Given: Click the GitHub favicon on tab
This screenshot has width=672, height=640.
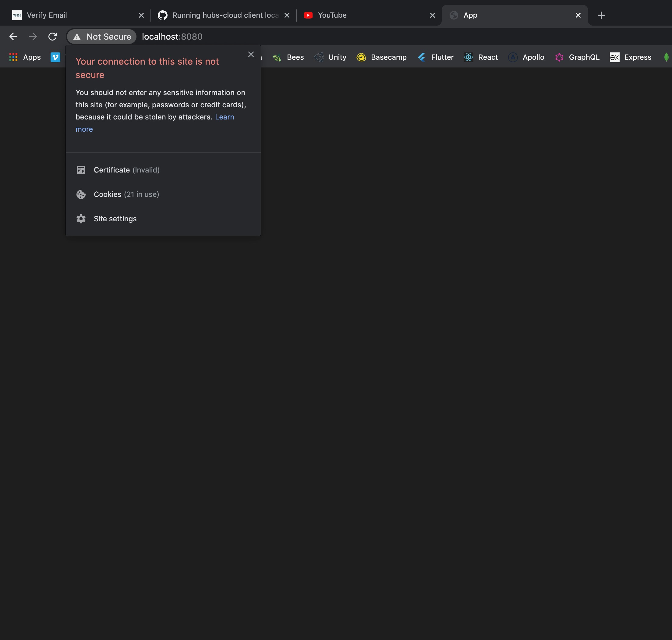Looking at the screenshot, I should 163,15.
